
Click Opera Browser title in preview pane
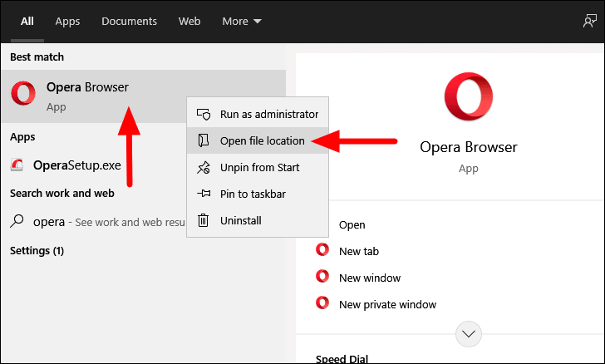coord(469,147)
